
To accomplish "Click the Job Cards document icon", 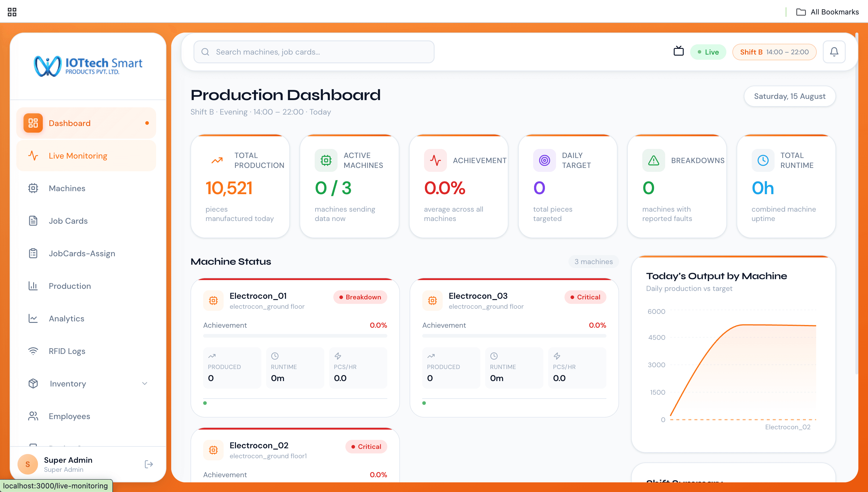I will point(33,221).
